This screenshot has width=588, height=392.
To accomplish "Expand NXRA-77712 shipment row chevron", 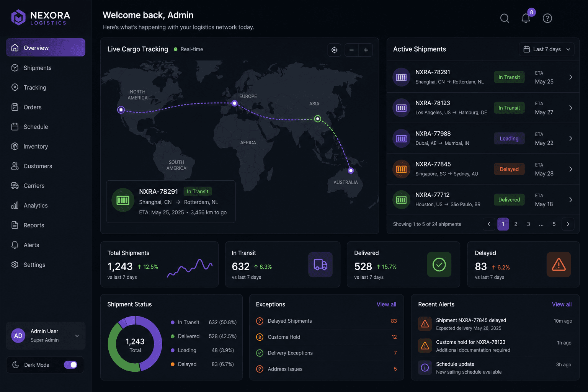I will (x=571, y=200).
